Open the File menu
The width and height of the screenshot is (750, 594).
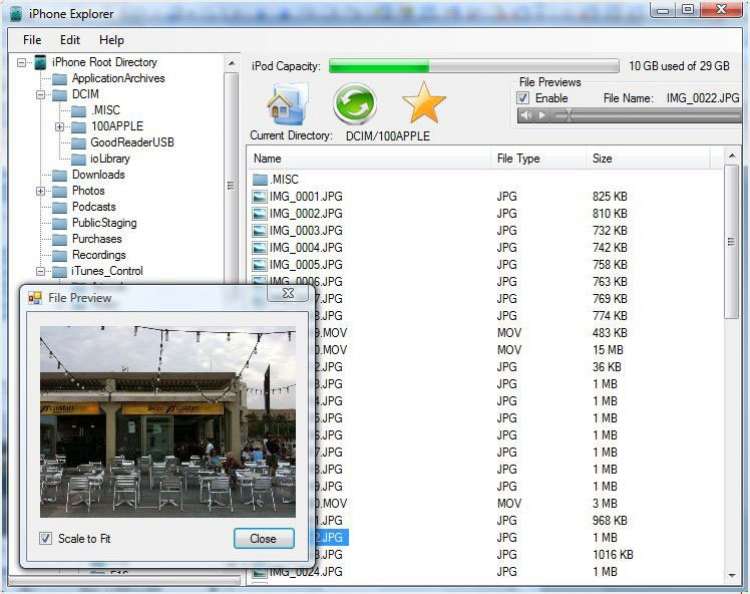[x=32, y=40]
